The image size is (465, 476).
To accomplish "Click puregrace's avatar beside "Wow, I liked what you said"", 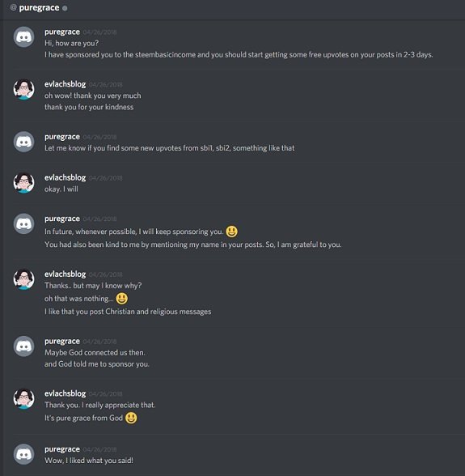I will pyautogui.click(x=23, y=454).
